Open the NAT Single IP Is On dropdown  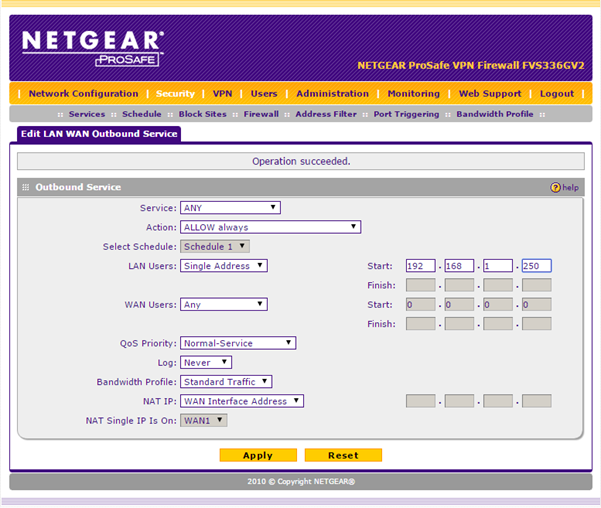[204, 421]
